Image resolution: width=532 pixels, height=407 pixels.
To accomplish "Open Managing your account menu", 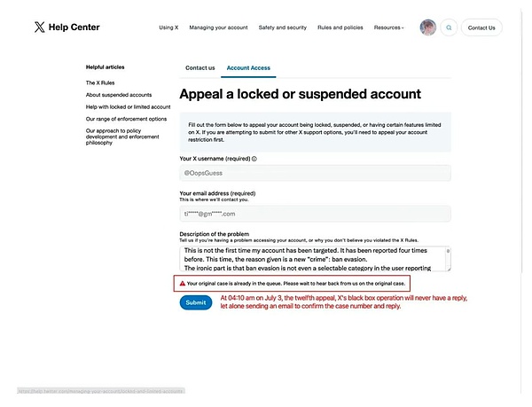I will click(217, 27).
